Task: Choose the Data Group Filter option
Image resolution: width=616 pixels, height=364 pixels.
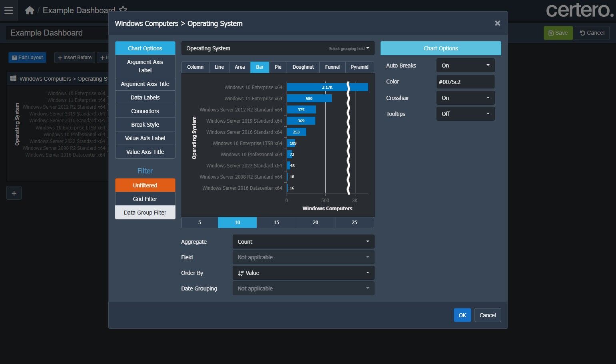Action: [145, 213]
